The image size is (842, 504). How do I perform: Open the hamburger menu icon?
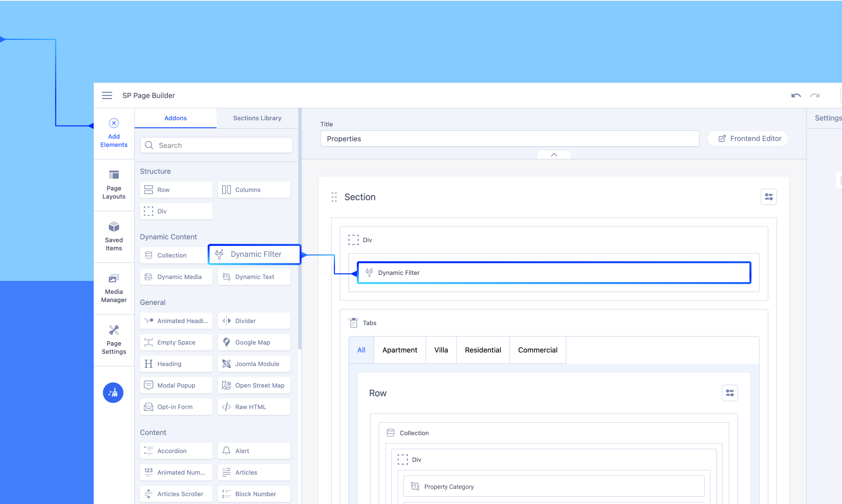[x=107, y=95]
